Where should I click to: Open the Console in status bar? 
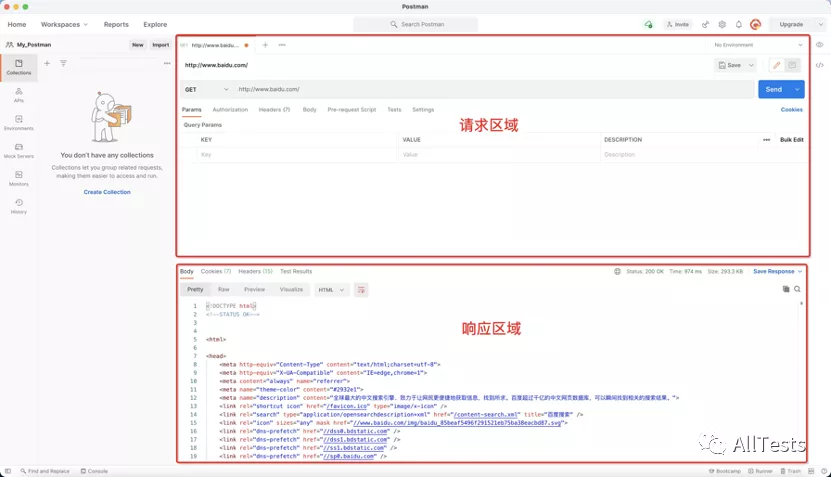point(94,471)
